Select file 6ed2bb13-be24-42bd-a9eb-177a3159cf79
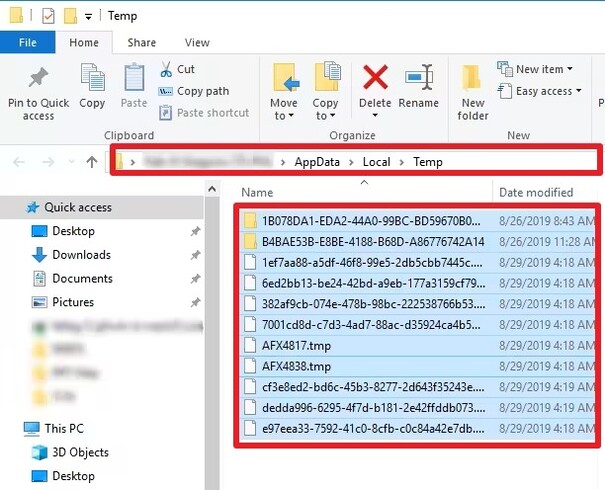The height and width of the screenshot is (490, 605). coord(417,283)
